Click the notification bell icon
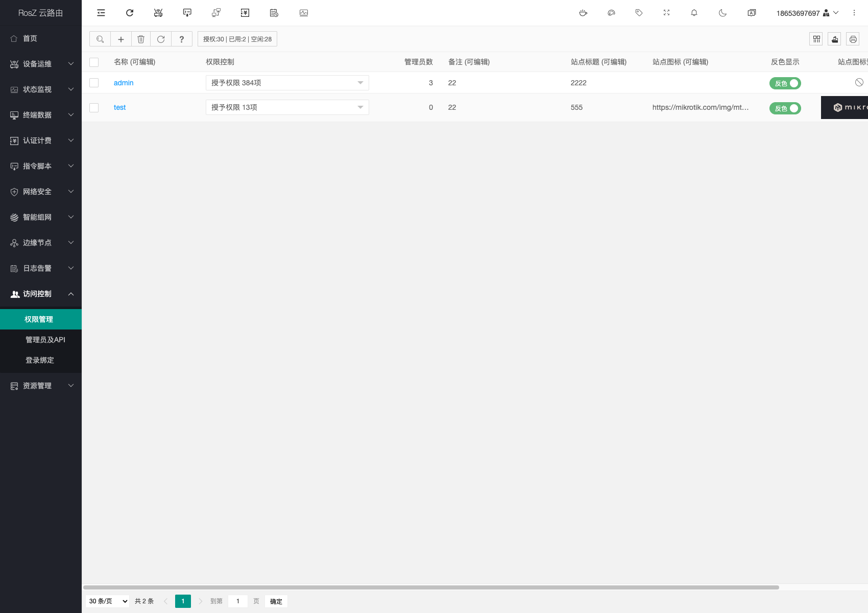The height and width of the screenshot is (613, 868). [x=694, y=13]
